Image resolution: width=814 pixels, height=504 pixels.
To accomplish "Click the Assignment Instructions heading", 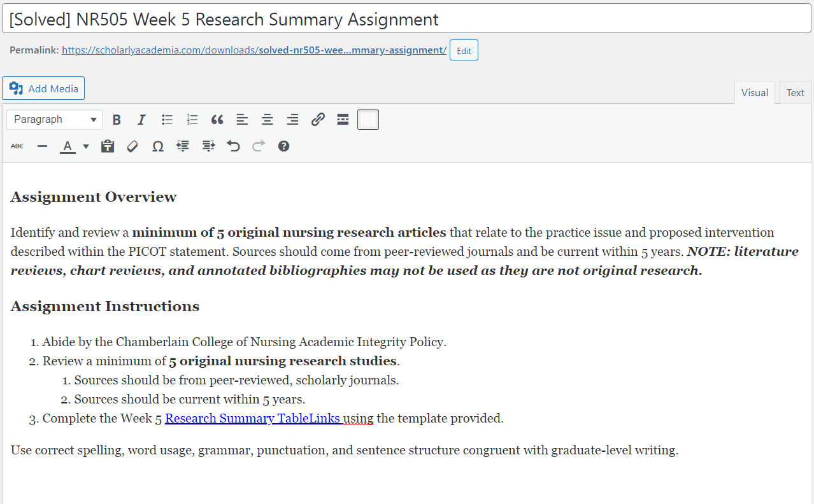I will (x=105, y=307).
